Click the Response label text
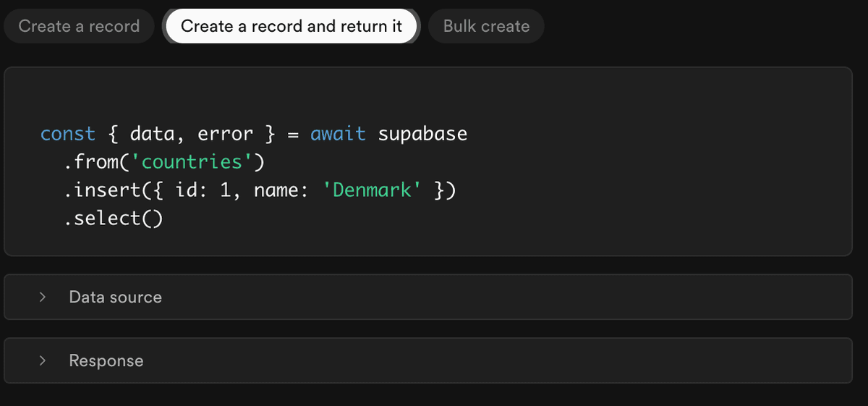This screenshot has height=406, width=868. (x=106, y=360)
